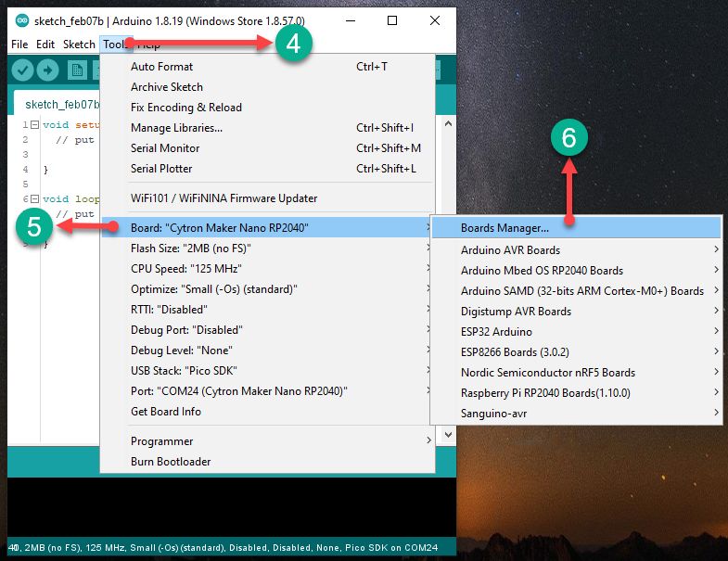The height and width of the screenshot is (561, 728).
Task: Click line number 3 in the gutter
Action: pyautogui.click(x=26, y=154)
